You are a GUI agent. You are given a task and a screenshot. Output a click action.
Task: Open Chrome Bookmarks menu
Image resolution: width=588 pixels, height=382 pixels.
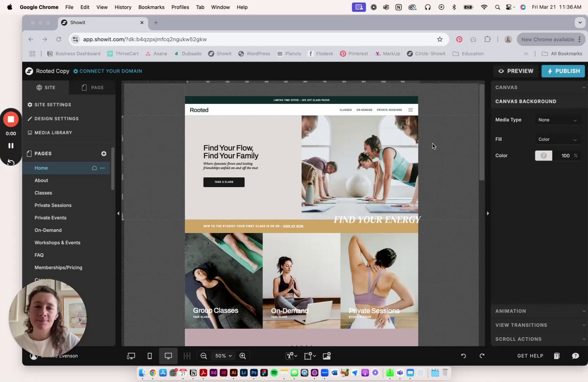click(151, 7)
